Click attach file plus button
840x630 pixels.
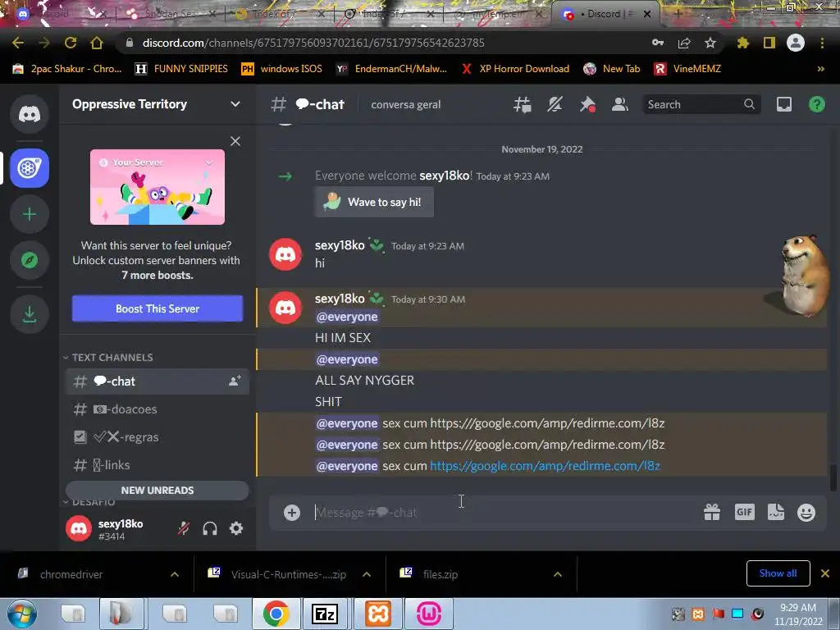click(292, 513)
